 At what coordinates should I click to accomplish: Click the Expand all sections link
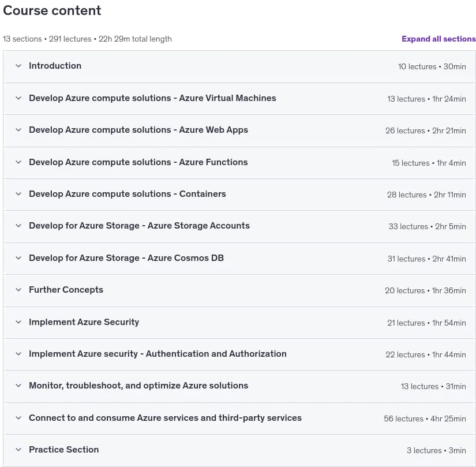point(438,39)
